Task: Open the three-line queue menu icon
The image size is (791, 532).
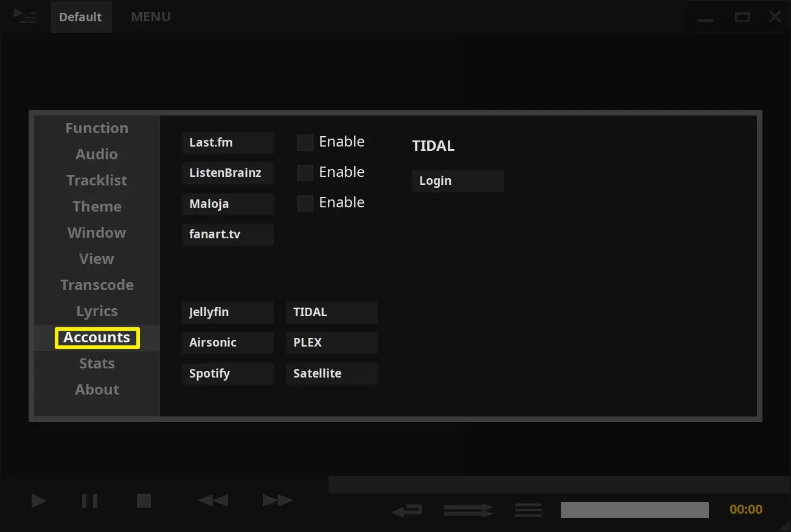Action: point(528,510)
